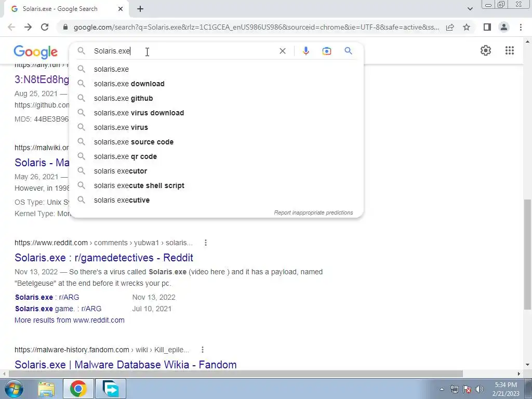The image size is (532, 399).
Task: Open 'Solaris.exe | Malware Database Wikia - Fandom'
Action: [x=126, y=365]
